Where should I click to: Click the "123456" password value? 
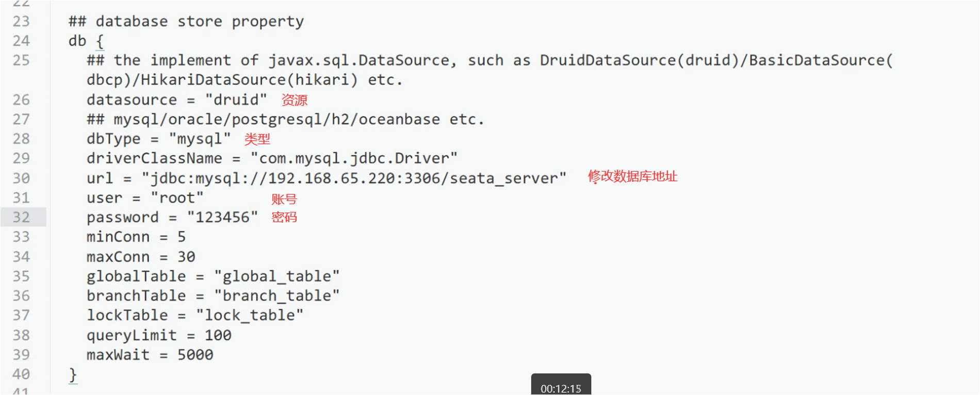(222, 218)
